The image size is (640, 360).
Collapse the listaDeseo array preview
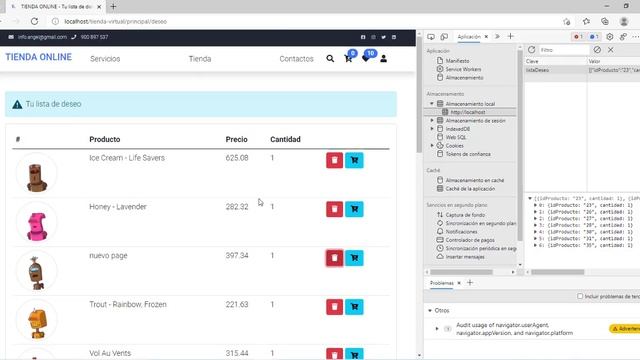pos(530,198)
